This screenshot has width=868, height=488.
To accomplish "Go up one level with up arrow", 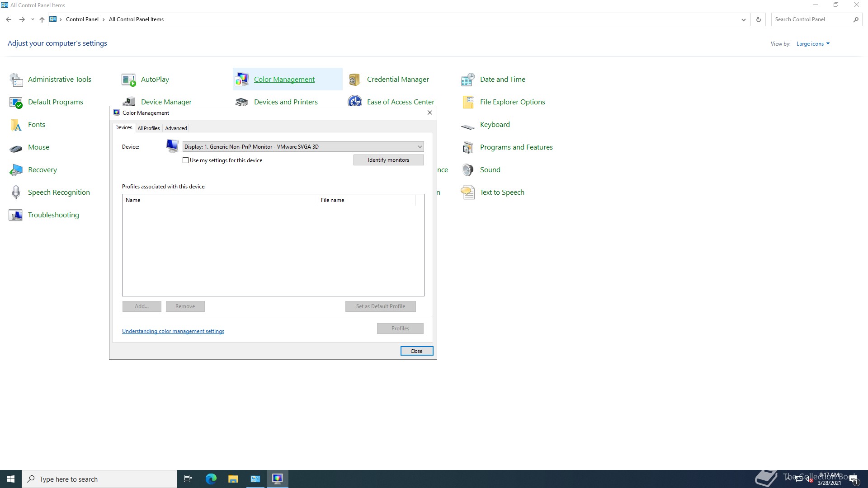I will (42, 19).
